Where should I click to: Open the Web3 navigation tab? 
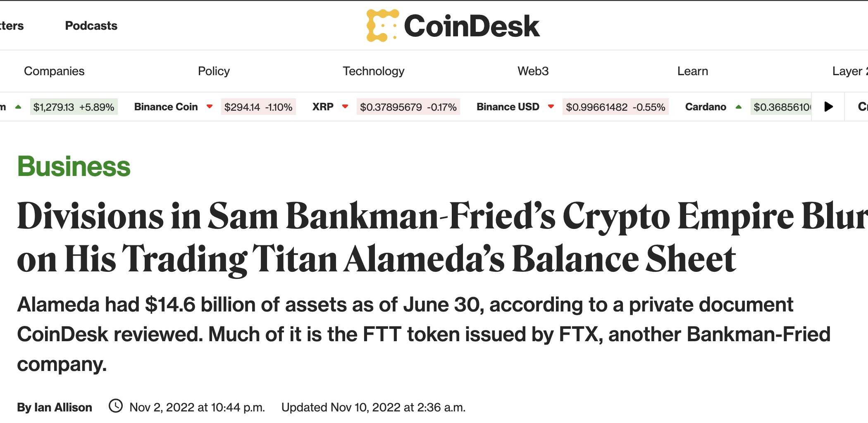pos(533,71)
